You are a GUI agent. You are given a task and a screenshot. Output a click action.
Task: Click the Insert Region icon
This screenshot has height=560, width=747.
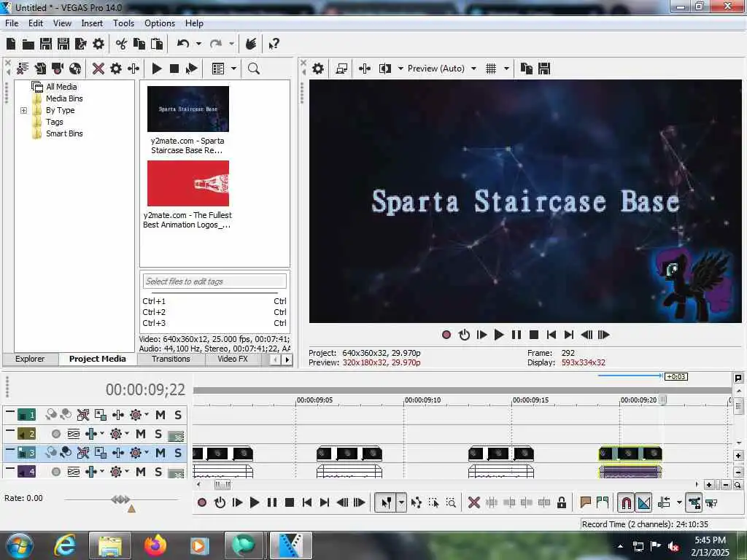click(603, 502)
